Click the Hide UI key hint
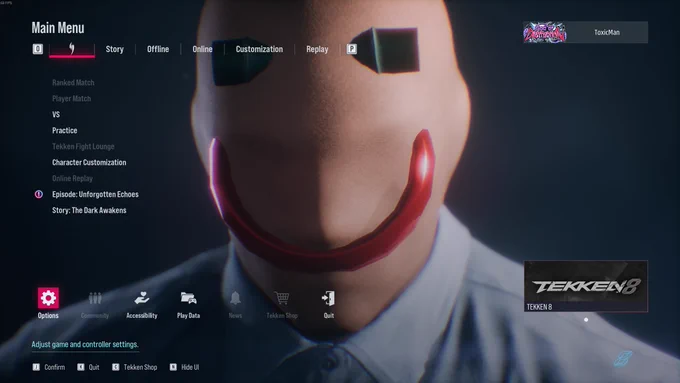680x383 pixels. [x=185, y=367]
